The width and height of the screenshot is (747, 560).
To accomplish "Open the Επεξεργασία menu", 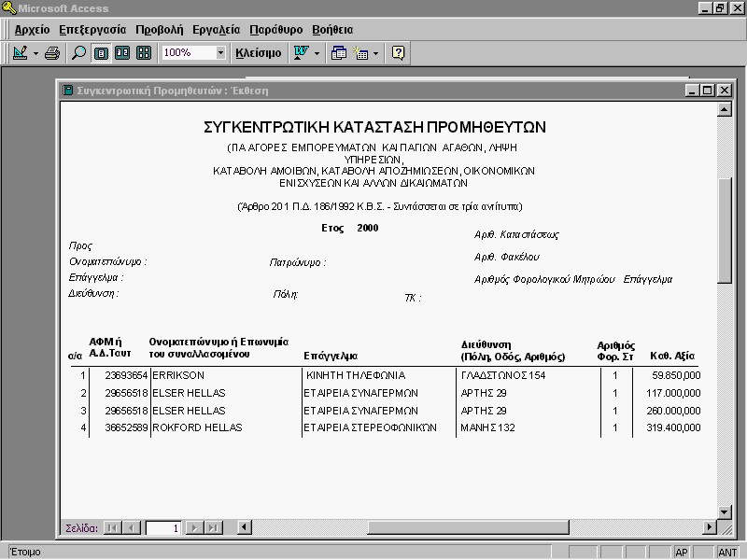I will [x=92, y=30].
